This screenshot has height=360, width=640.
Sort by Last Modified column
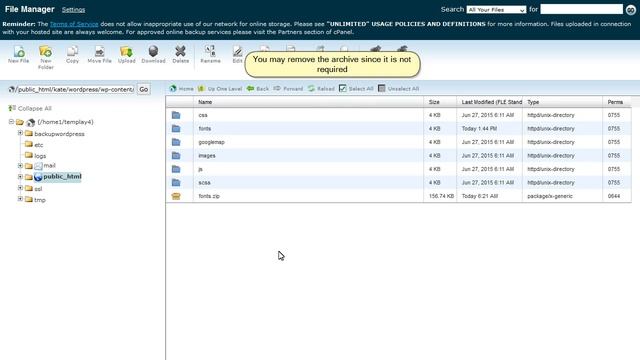click(490, 102)
